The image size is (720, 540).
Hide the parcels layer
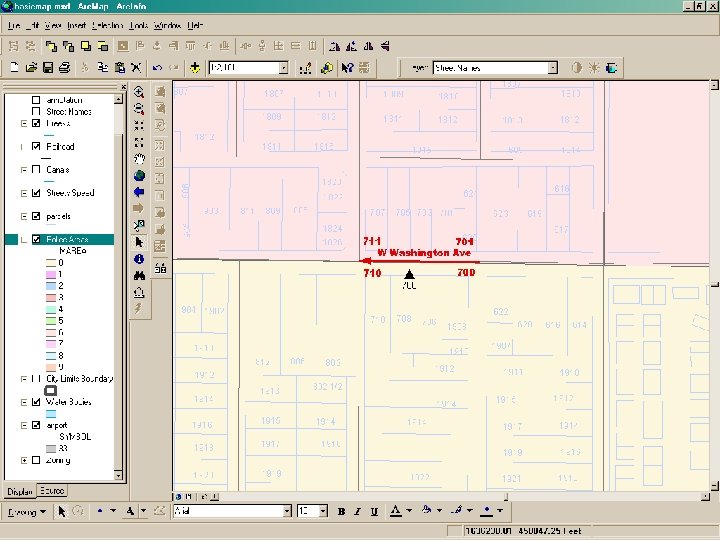click(36, 216)
